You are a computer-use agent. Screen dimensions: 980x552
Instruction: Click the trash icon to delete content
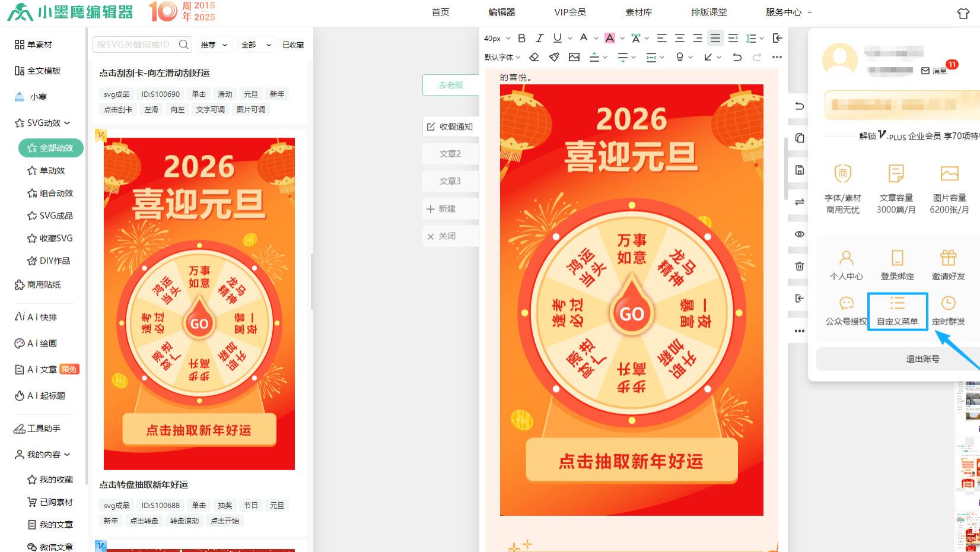[799, 267]
